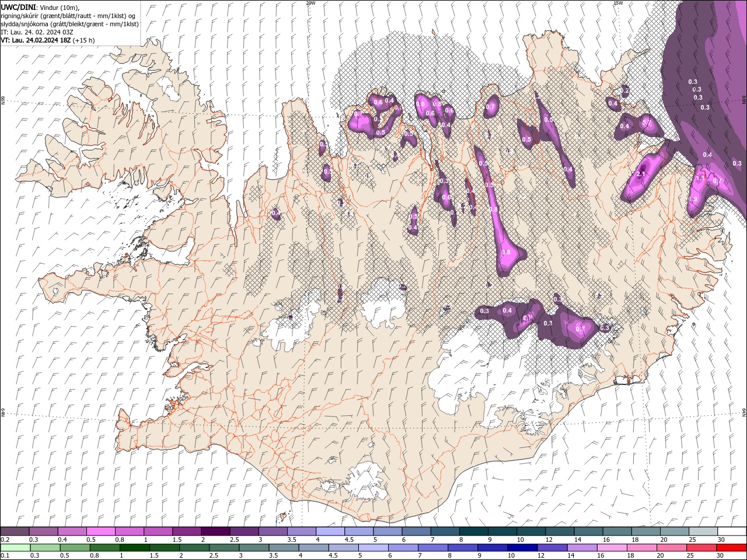The image size is (747, 560).
Task: Click the 'rigning/skúrir' legend description line
Action: (68, 16)
